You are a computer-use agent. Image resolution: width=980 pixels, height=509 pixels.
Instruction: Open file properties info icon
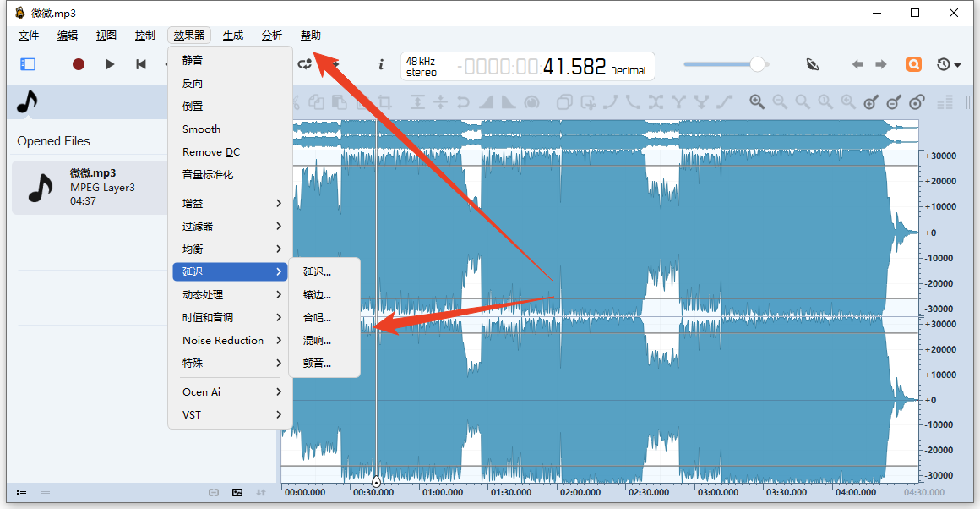pos(381,64)
